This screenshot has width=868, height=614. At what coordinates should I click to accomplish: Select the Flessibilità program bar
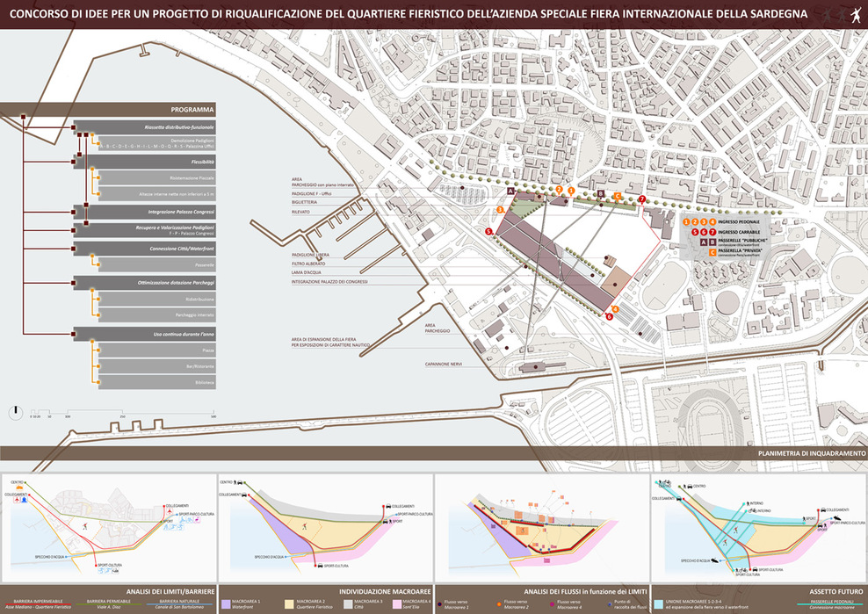pyautogui.click(x=144, y=163)
